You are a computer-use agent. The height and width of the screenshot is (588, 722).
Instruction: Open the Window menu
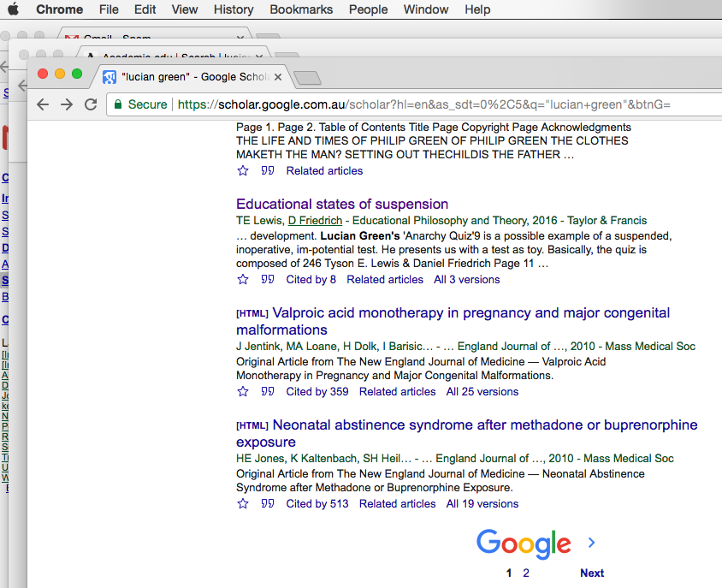point(426,9)
